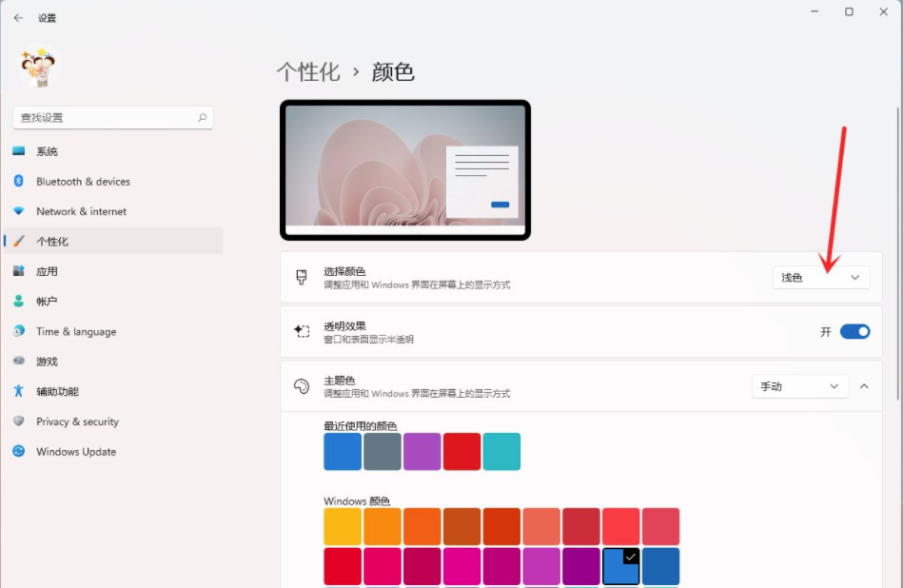Open 系统 settings page
Viewport: 903px width, 588px height.
(x=113, y=151)
